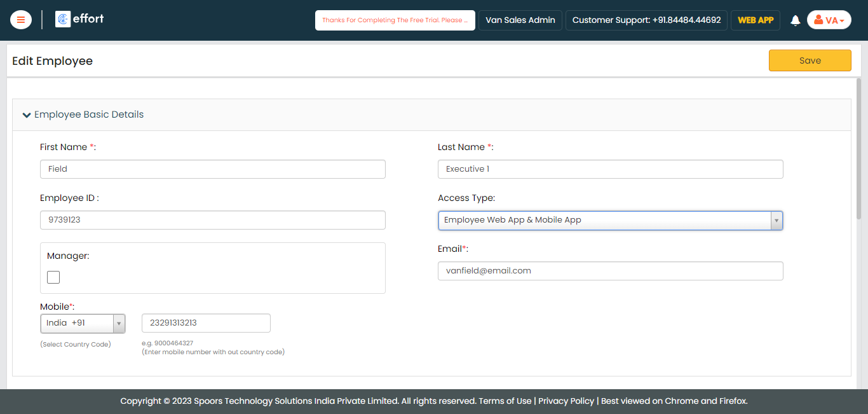Viewport: 868px width, 414px height.
Task: Click the Save button
Action: (x=810, y=60)
